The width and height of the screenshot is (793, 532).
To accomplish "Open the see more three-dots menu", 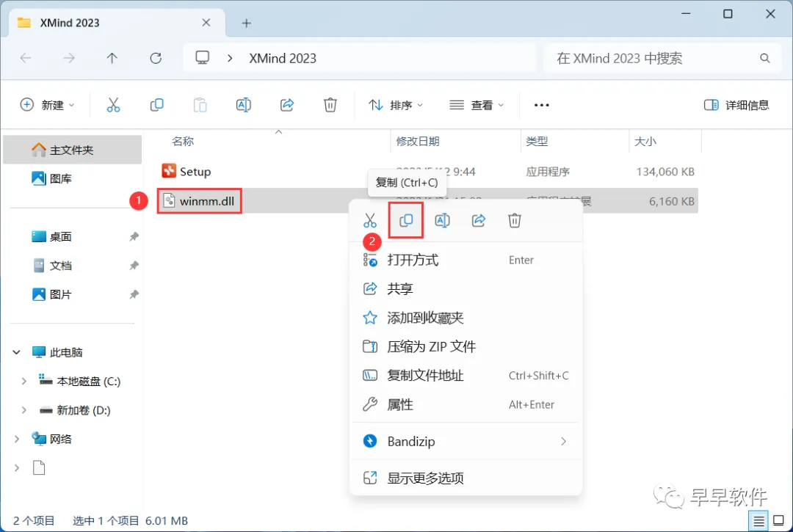I will (x=541, y=105).
